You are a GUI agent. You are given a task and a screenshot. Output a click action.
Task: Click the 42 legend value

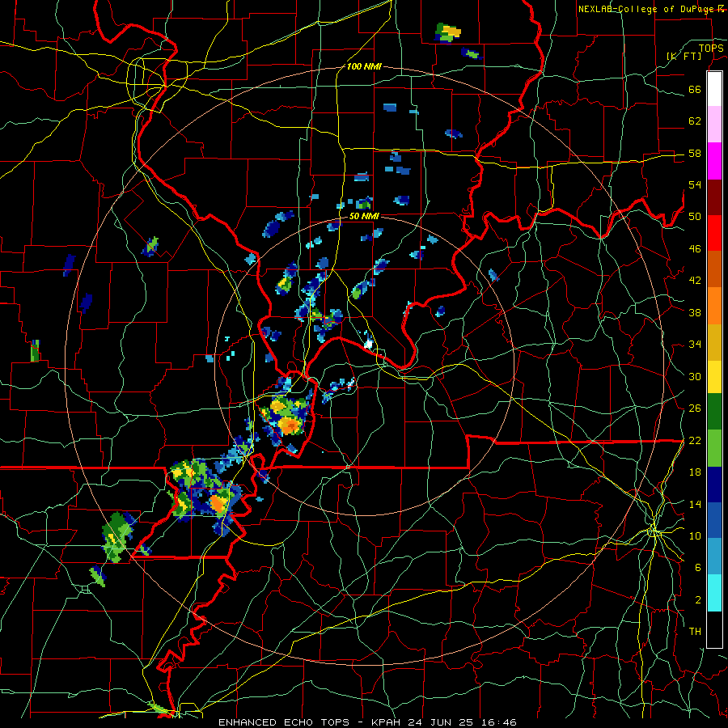[x=695, y=281]
